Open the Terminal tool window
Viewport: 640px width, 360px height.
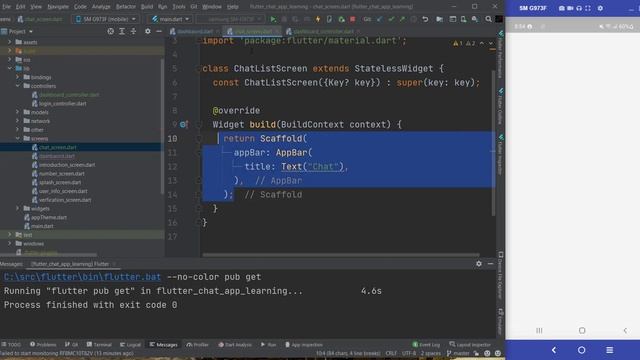click(99, 345)
